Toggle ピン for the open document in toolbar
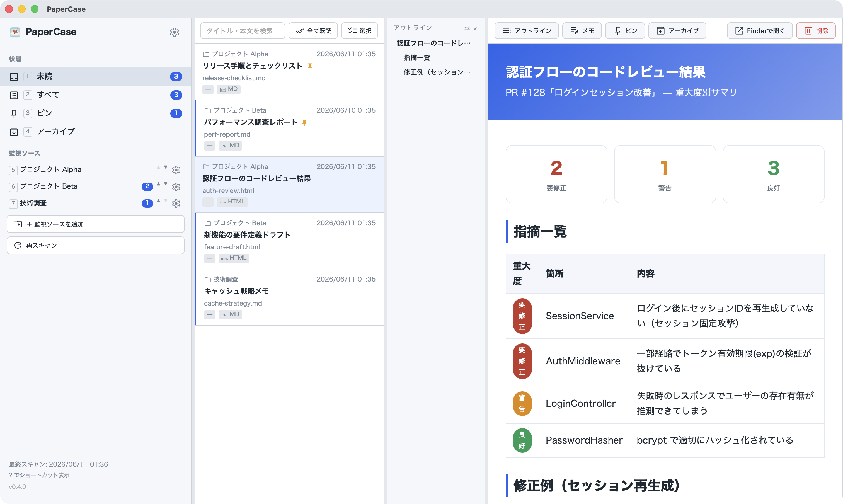 click(625, 31)
